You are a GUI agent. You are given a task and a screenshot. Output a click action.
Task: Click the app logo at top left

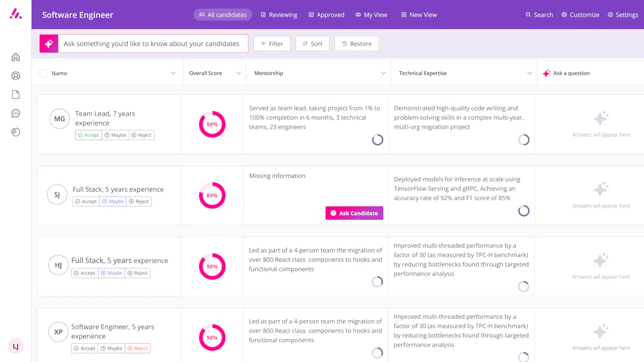16,14
